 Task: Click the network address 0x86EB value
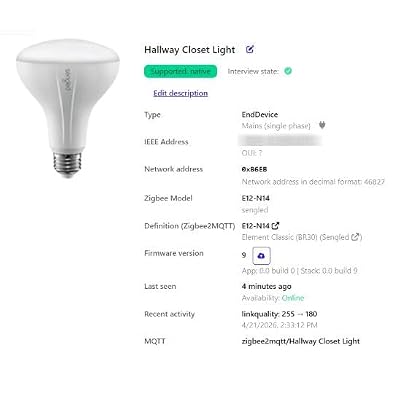coord(254,169)
